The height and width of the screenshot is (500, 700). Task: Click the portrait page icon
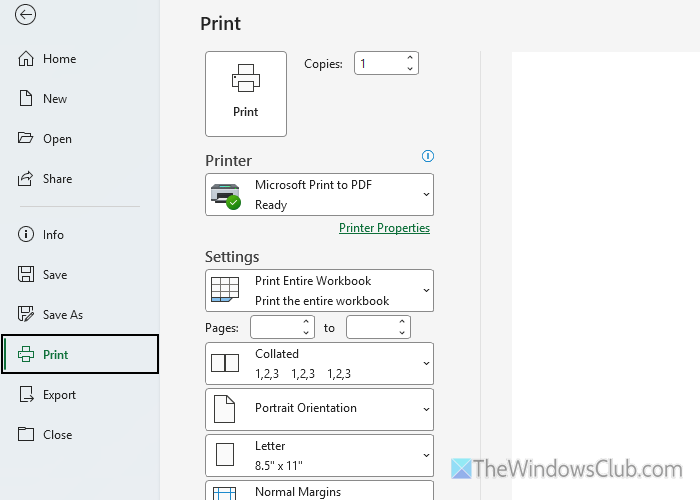tap(225, 409)
